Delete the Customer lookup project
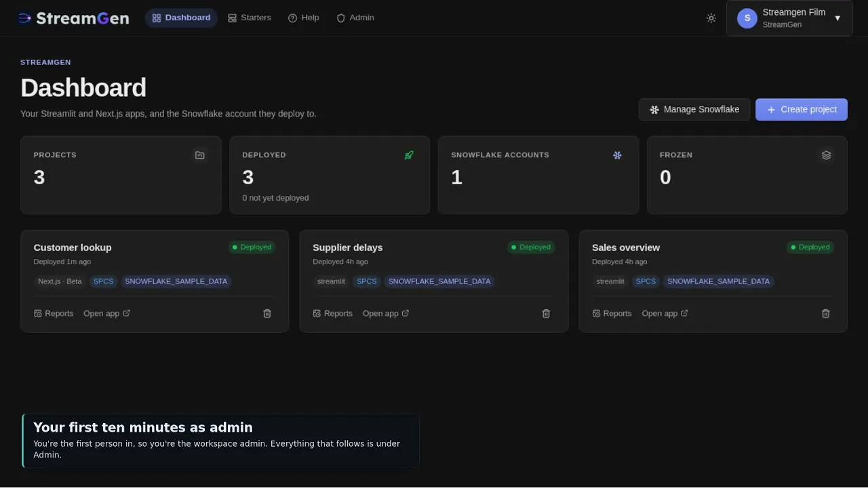The width and height of the screenshot is (868, 488). (267, 313)
